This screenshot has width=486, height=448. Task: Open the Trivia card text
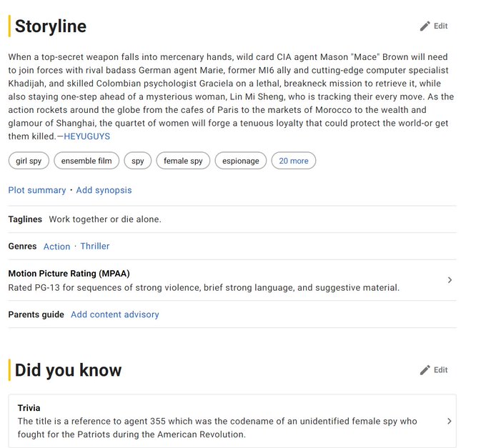[x=217, y=428]
